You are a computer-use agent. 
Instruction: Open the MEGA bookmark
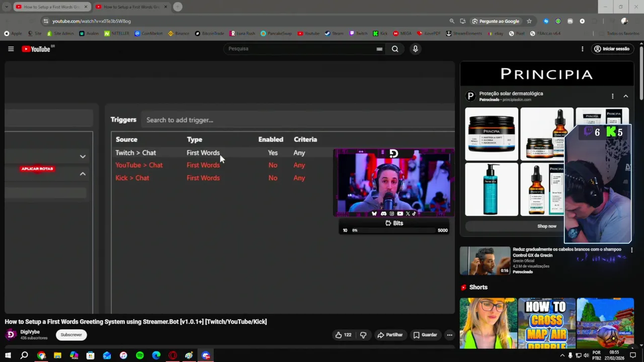coord(402,34)
